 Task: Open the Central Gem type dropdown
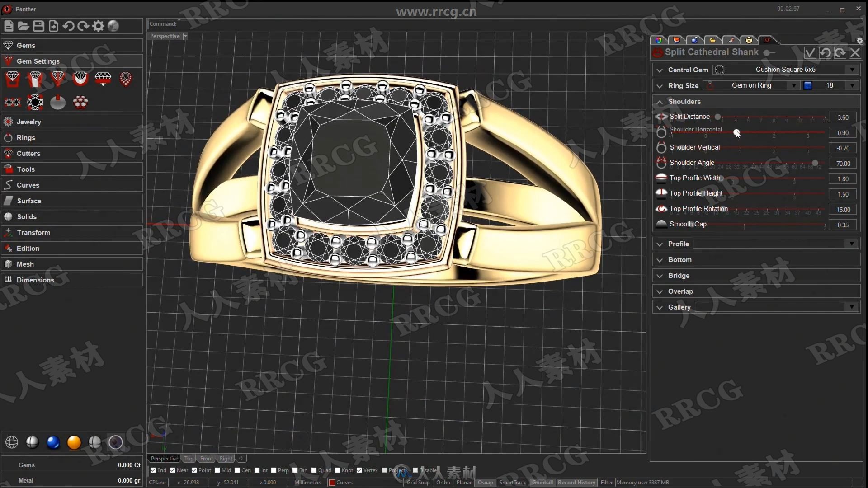853,70
